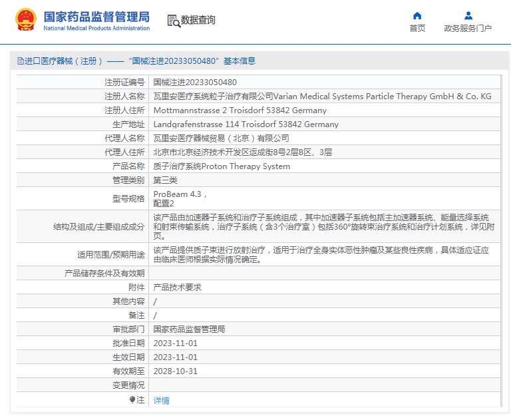The width and height of the screenshot is (511, 420).
Task: Click the 审批部门 row label
Action: [128, 329]
